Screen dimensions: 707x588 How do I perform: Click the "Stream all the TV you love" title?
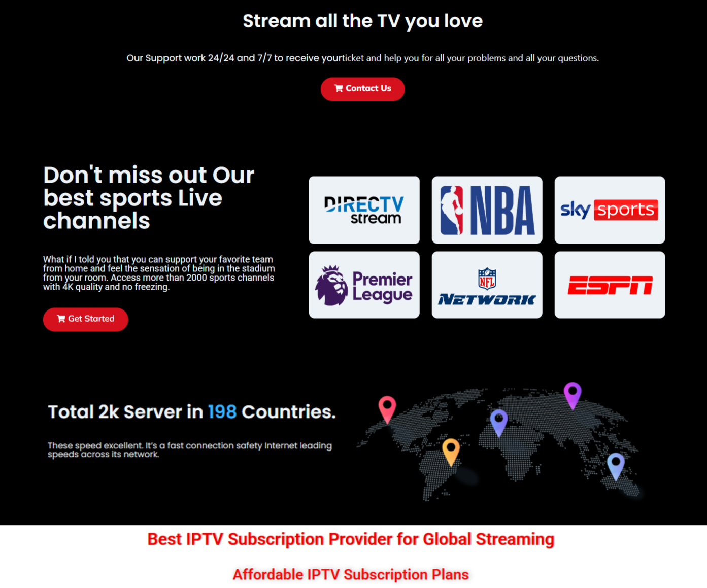pyautogui.click(x=362, y=21)
